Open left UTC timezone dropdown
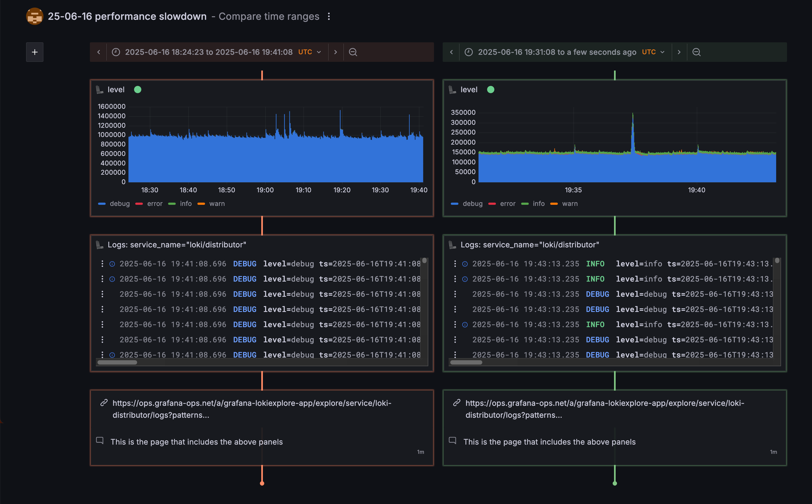The height and width of the screenshot is (504, 812). pos(309,52)
